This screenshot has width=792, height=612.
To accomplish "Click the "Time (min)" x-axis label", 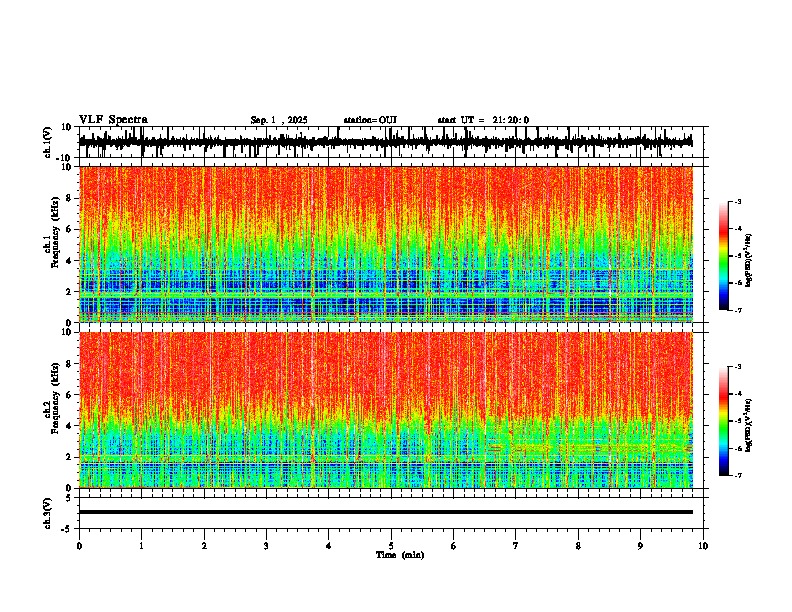I will [x=400, y=555].
